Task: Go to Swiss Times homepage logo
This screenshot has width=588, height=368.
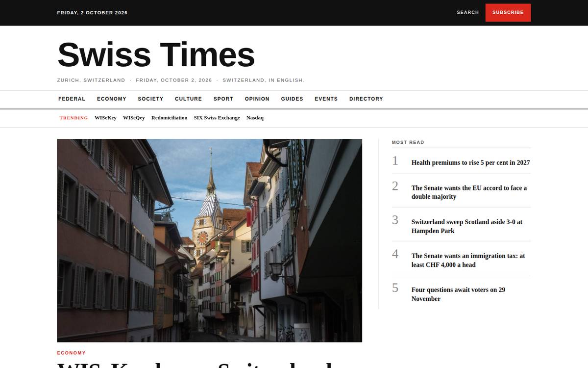Action: pyautogui.click(x=156, y=54)
